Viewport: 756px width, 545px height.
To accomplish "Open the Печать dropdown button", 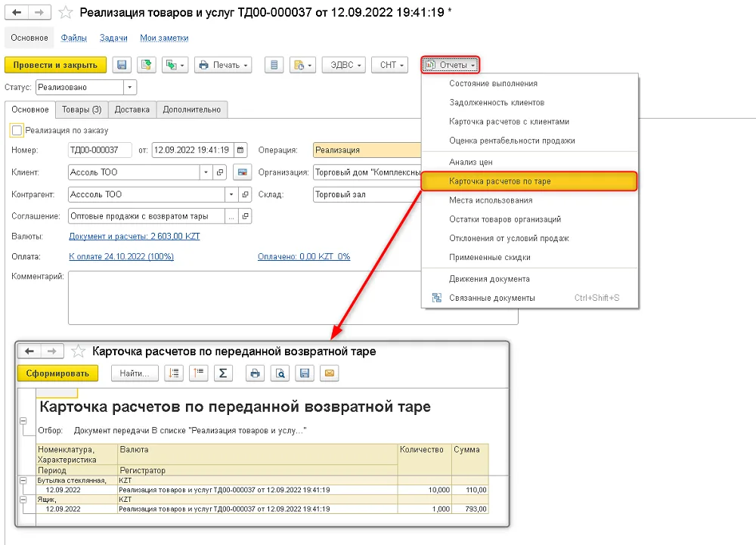I will [x=223, y=65].
